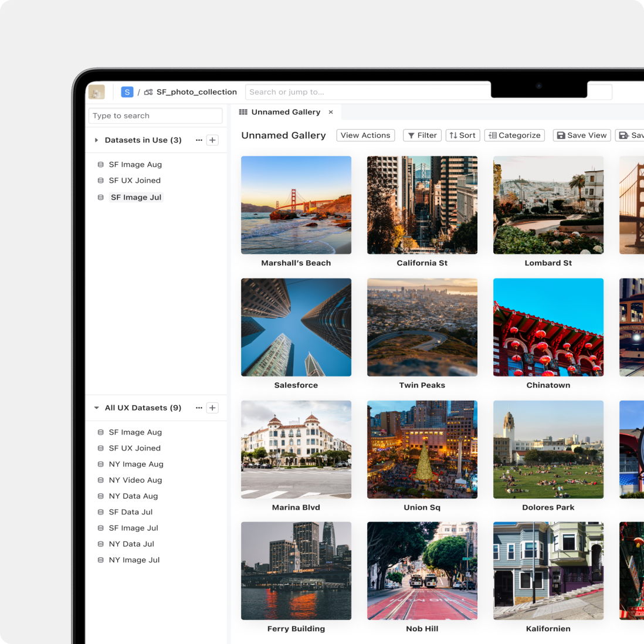Open more options for Datasets in Use
This screenshot has width=644, height=644.
point(199,140)
